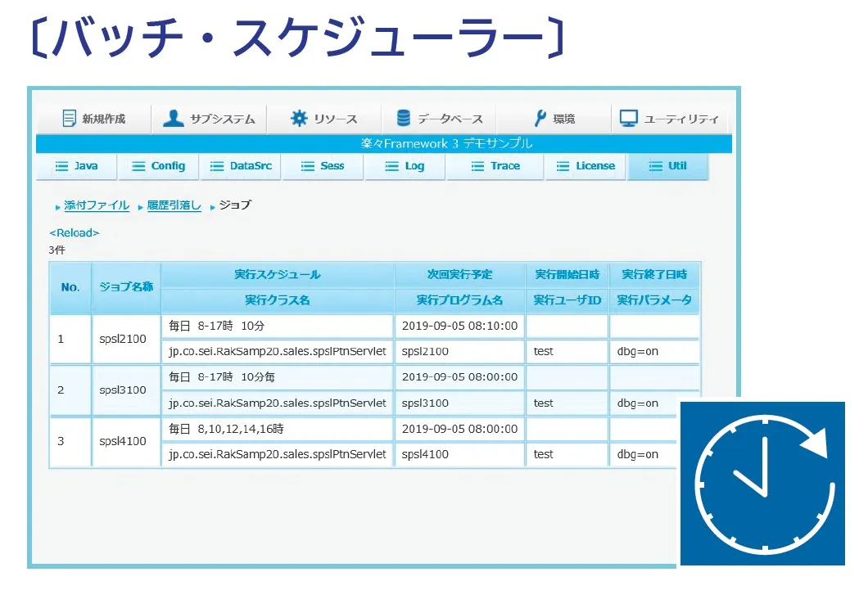Image resolution: width=868 pixels, height=590 pixels.
Task: Follow the 履歴引落し link
Action: 174,205
